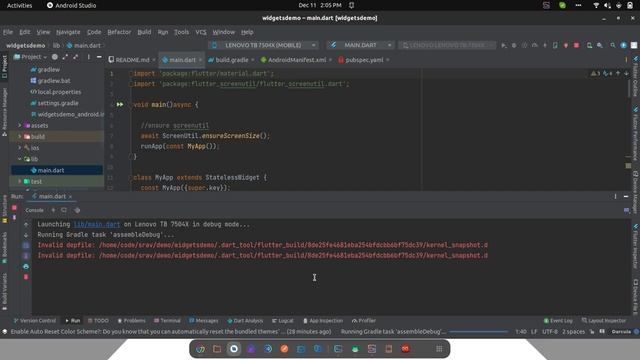Click the Search Everywhere magnifier icon

pyautogui.click(x=613, y=45)
